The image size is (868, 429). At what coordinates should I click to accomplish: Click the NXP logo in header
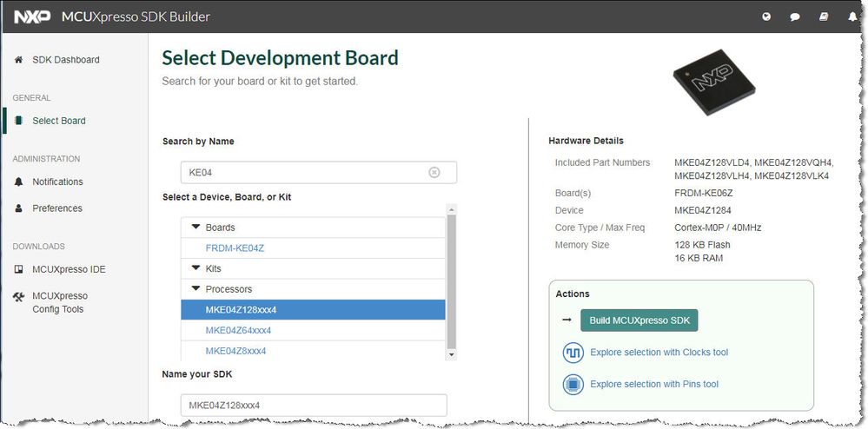[x=33, y=17]
